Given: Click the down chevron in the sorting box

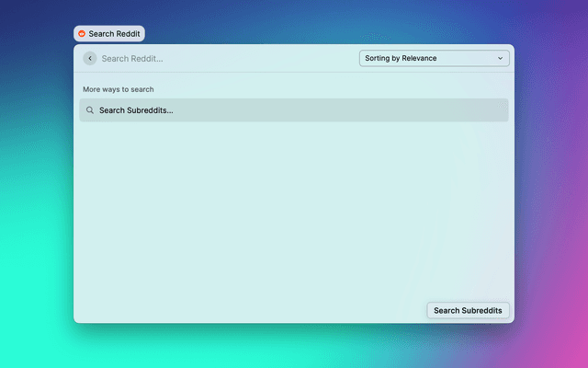Looking at the screenshot, I should (501, 58).
